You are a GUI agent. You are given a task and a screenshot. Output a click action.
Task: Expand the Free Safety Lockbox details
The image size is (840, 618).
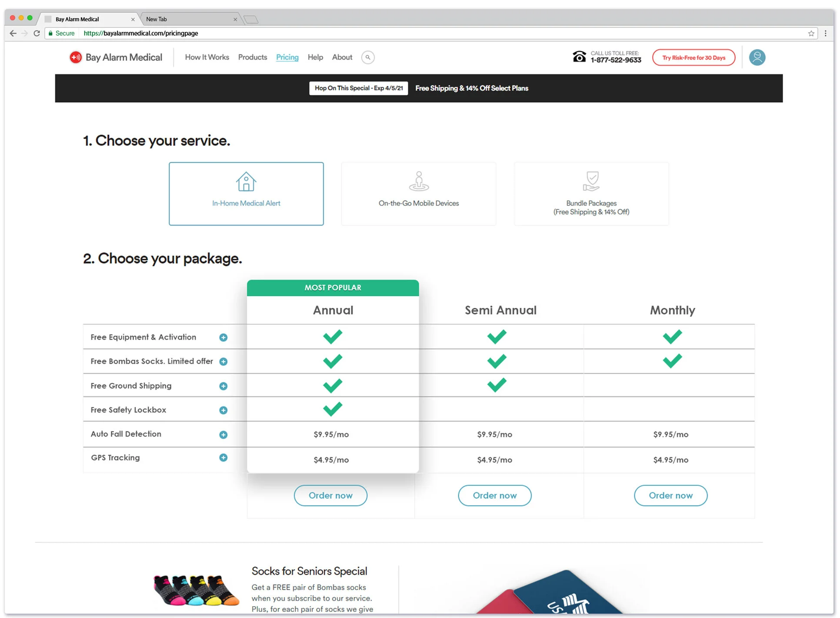tap(223, 410)
